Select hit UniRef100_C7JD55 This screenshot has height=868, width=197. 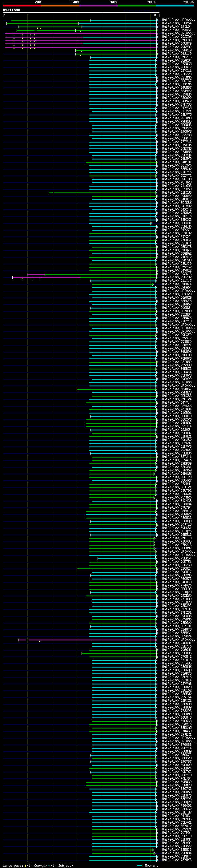point(176,151)
